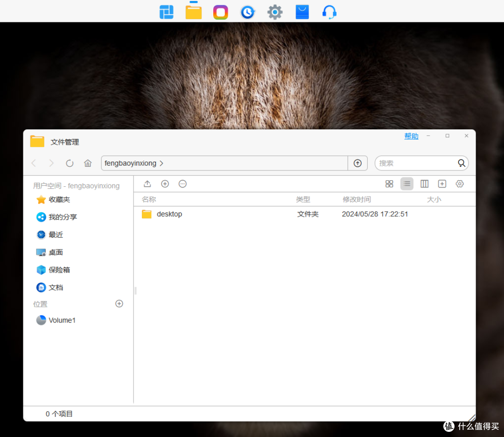The image size is (504, 437).
Task: Sort by 类型 column header
Action: tap(303, 199)
